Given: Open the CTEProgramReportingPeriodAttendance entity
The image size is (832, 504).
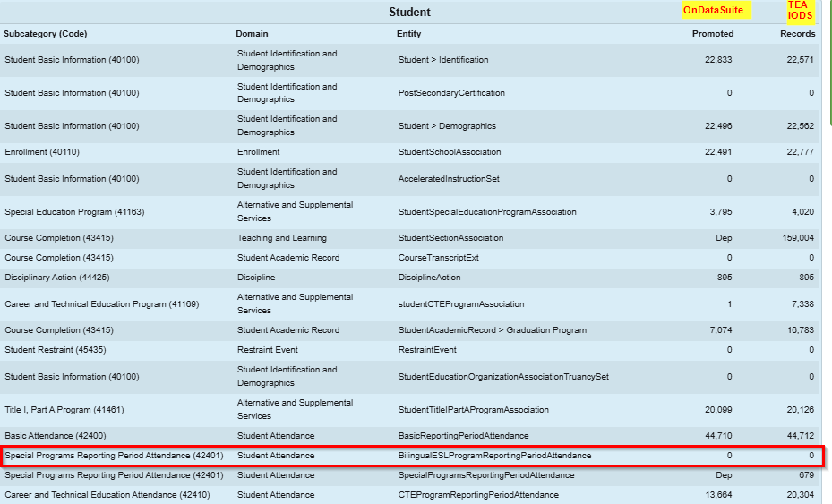Looking at the screenshot, I should click(478, 495).
